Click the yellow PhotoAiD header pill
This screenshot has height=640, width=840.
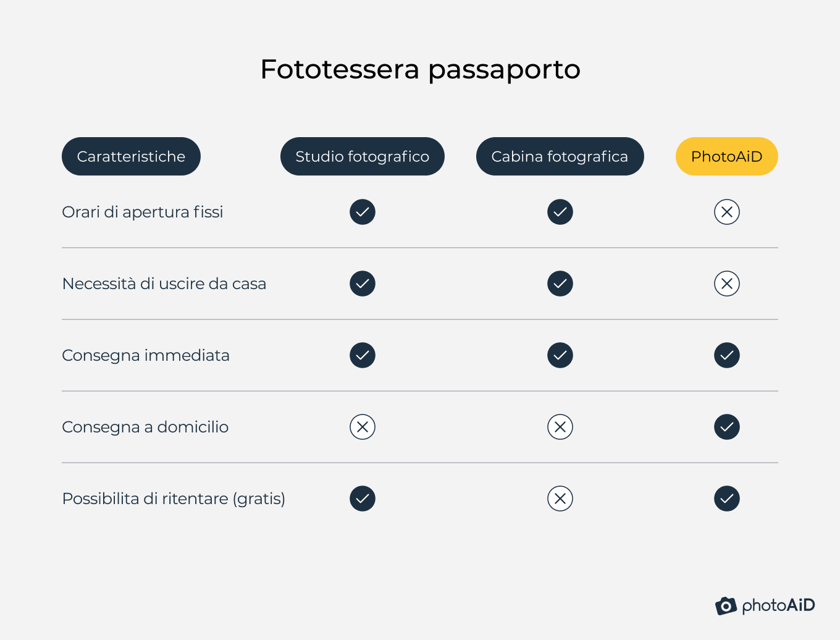click(x=727, y=156)
